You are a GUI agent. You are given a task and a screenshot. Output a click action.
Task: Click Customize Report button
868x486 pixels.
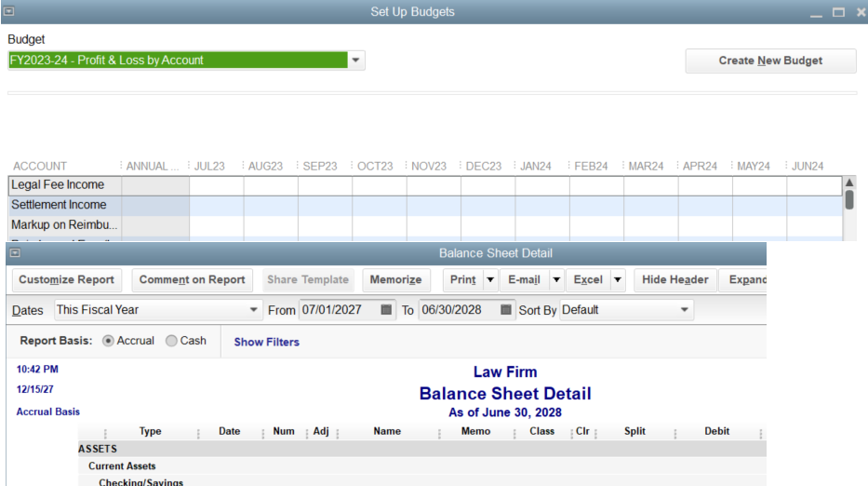click(x=66, y=280)
